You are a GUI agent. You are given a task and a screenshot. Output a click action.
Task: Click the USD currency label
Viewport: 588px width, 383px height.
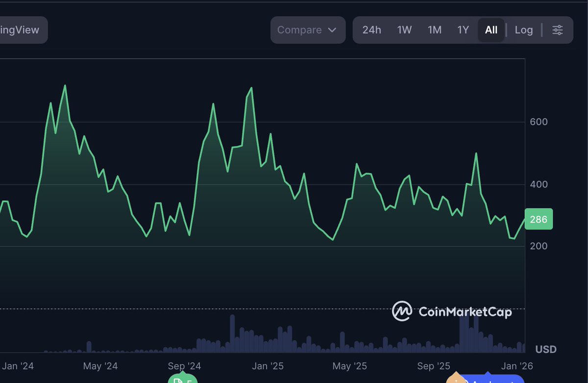click(x=546, y=349)
